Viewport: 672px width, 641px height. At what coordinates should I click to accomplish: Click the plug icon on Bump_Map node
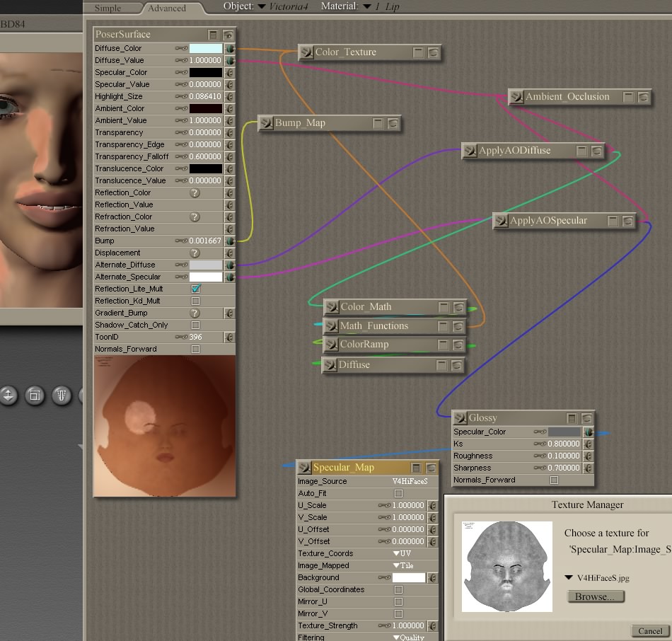click(266, 123)
